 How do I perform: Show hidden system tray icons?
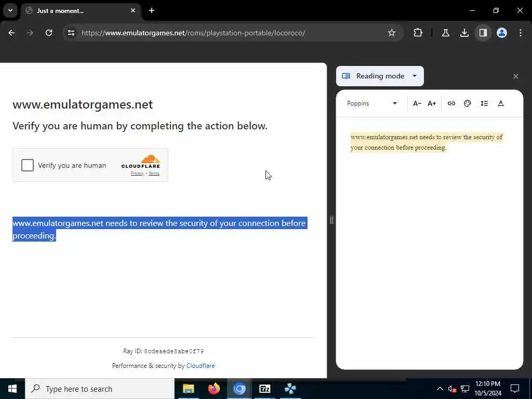440,389
